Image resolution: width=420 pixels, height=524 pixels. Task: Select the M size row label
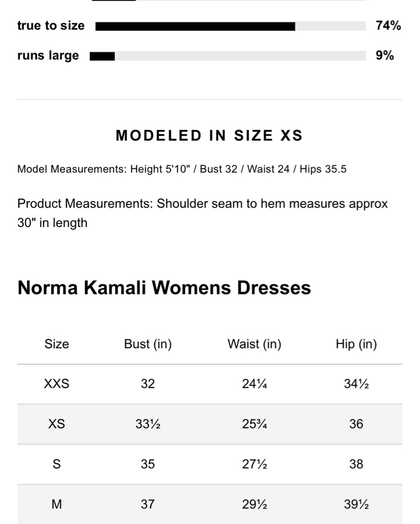pos(57,504)
